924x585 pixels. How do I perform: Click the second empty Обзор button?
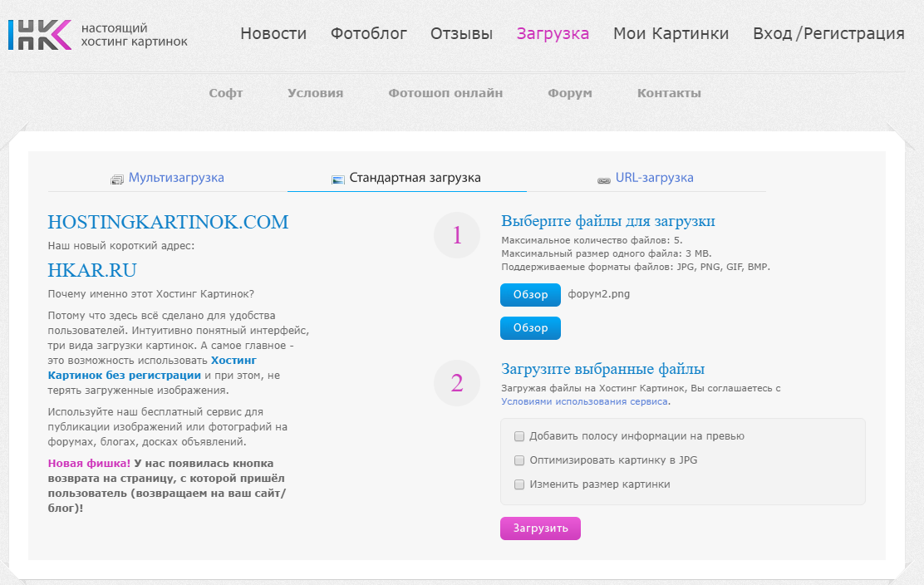pyautogui.click(x=530, y=328)
